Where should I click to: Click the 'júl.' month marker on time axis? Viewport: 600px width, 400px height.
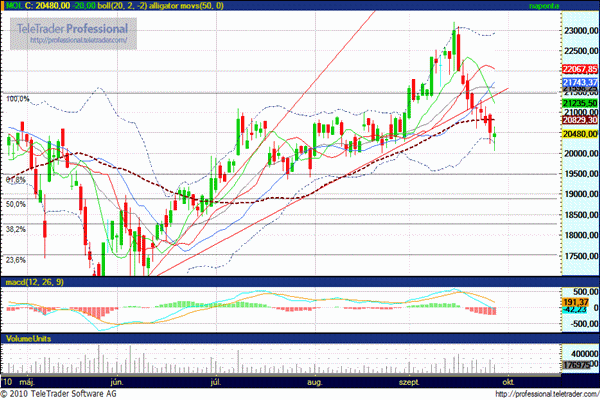(x=216, y=382)
